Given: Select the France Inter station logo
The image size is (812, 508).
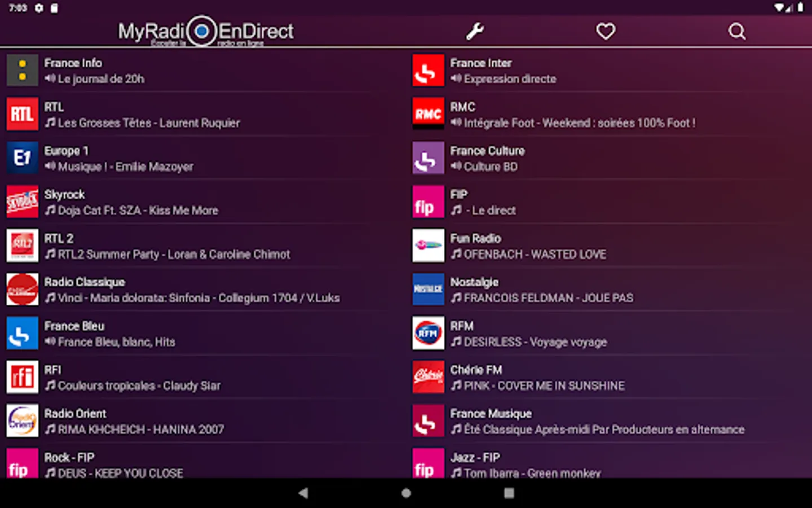Looking at the screenshot, I should point(429,70).
